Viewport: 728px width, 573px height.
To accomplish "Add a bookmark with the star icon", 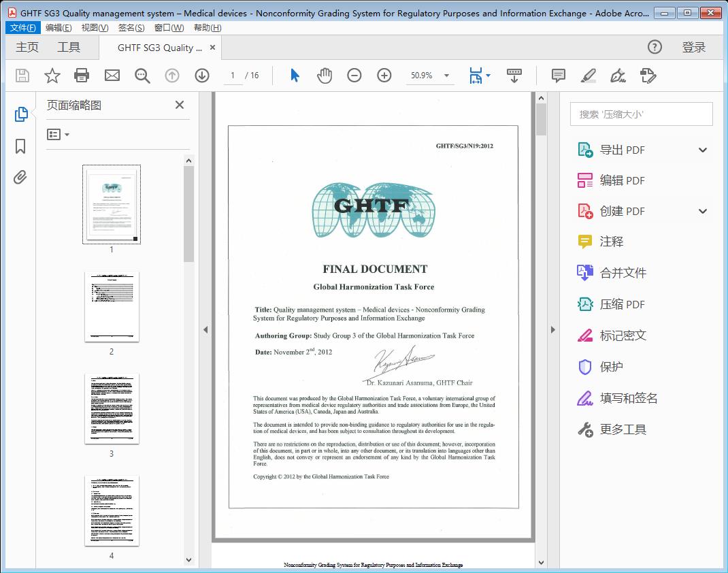I will (52, 76).
